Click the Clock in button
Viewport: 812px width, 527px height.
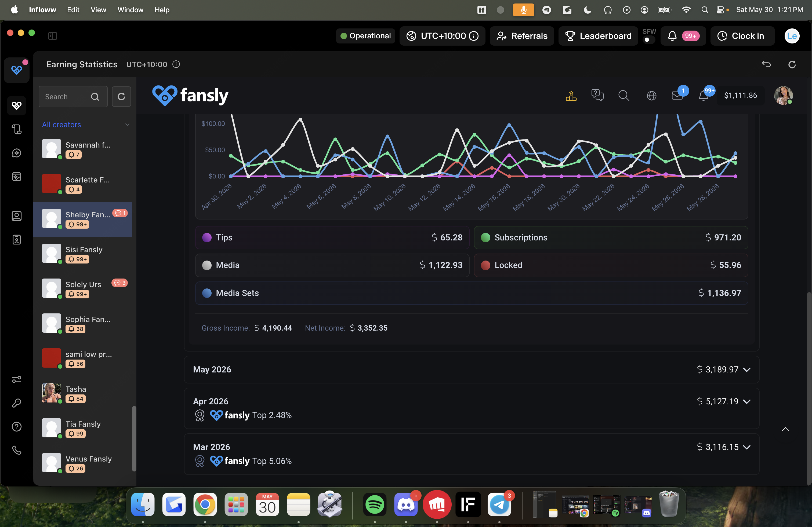[742, 36]
